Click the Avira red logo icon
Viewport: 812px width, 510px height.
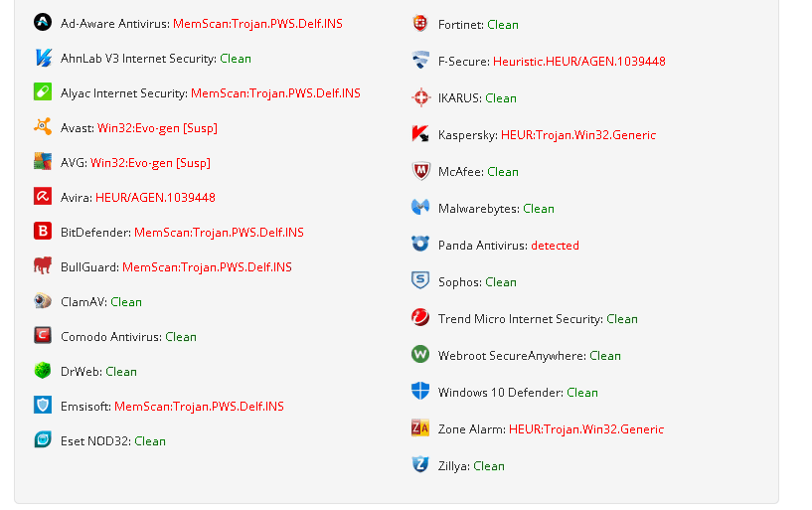point(43,196)
